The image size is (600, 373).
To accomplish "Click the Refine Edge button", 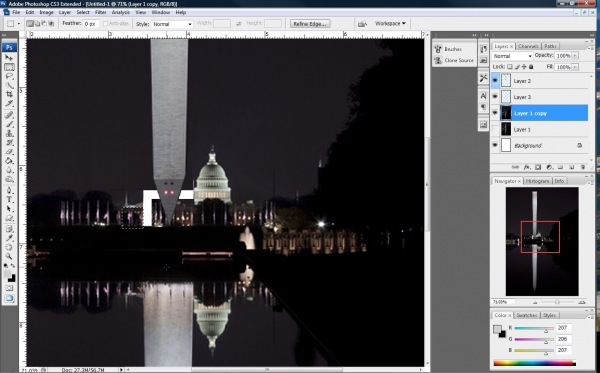I will click(x=310, y=24).
